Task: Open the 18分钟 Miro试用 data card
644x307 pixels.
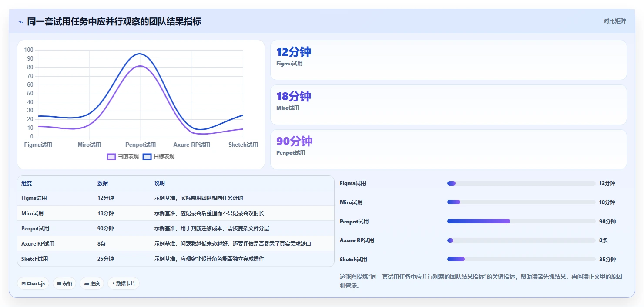Action: [448, 105]
